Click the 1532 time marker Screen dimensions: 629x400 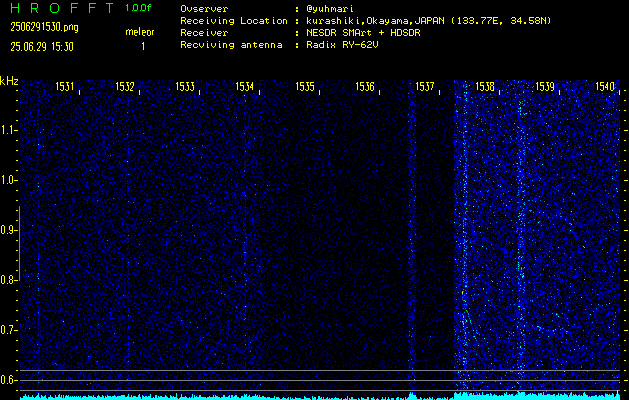coord(125,86)
